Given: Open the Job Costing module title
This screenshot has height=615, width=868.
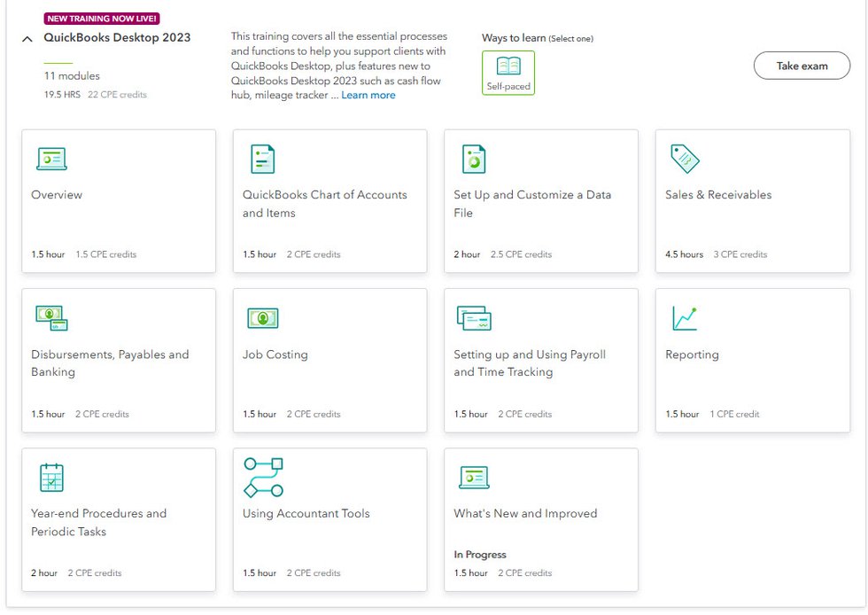Looking at the screenshot, I should (x=275, y=354).
